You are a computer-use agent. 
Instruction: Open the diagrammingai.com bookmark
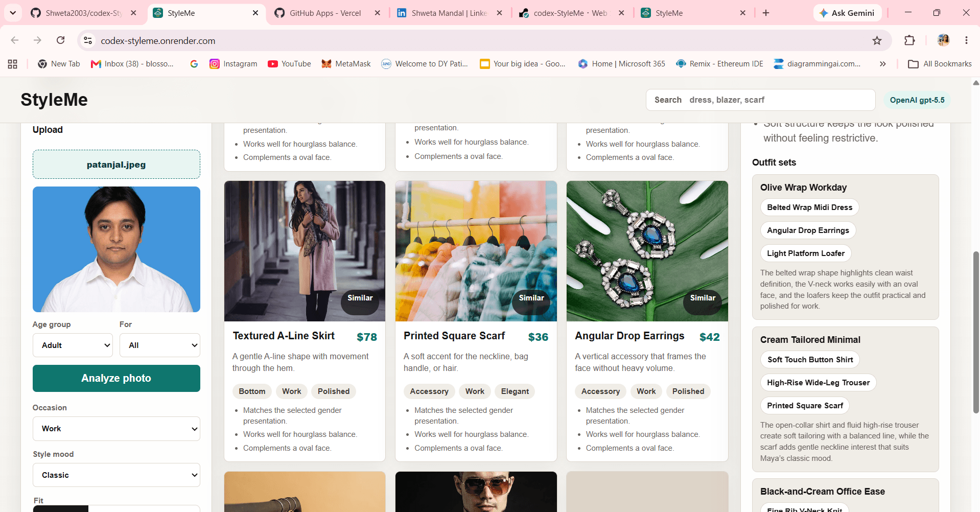(817, 64)
